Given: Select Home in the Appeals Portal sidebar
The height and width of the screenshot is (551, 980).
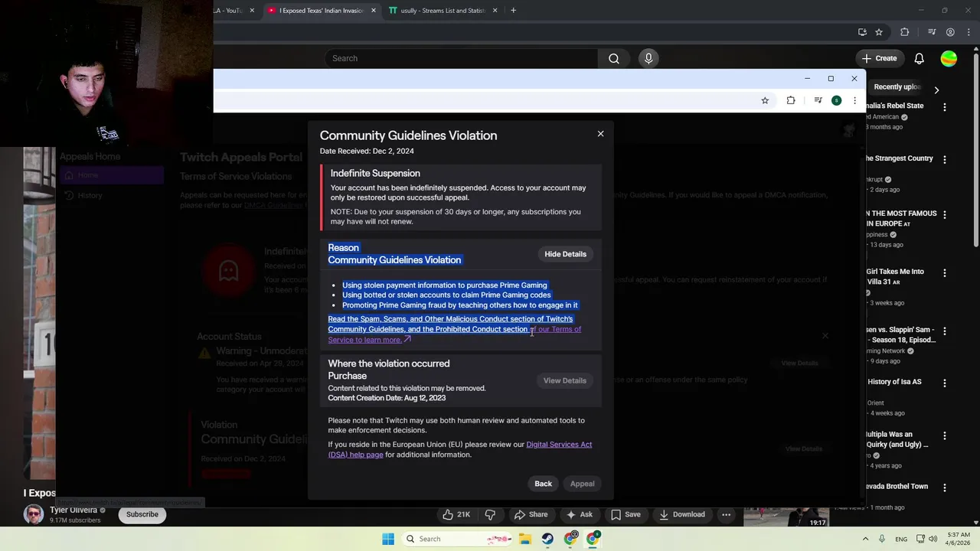Looking at the screenshot, I should pyautogui.click(x=111, y=175).
